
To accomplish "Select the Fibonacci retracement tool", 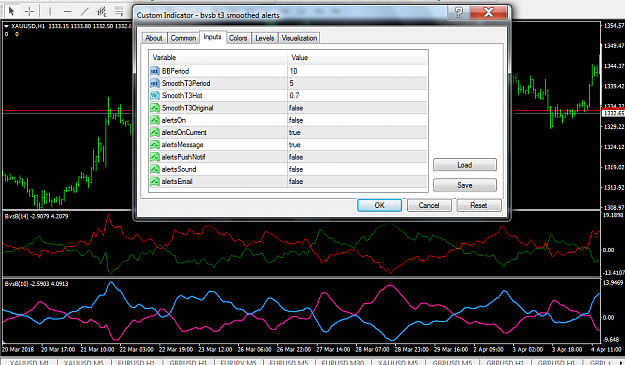I will point(119,11).
